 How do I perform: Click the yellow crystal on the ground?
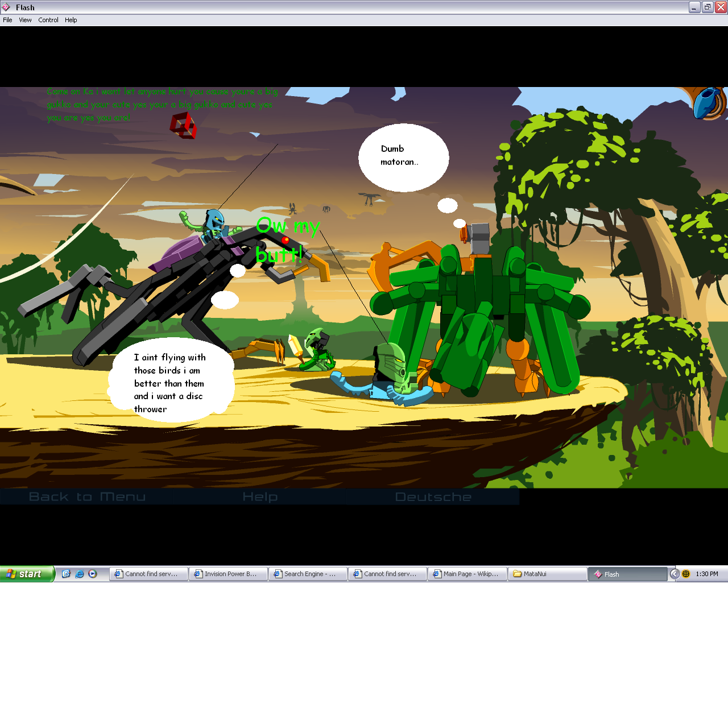296,345
